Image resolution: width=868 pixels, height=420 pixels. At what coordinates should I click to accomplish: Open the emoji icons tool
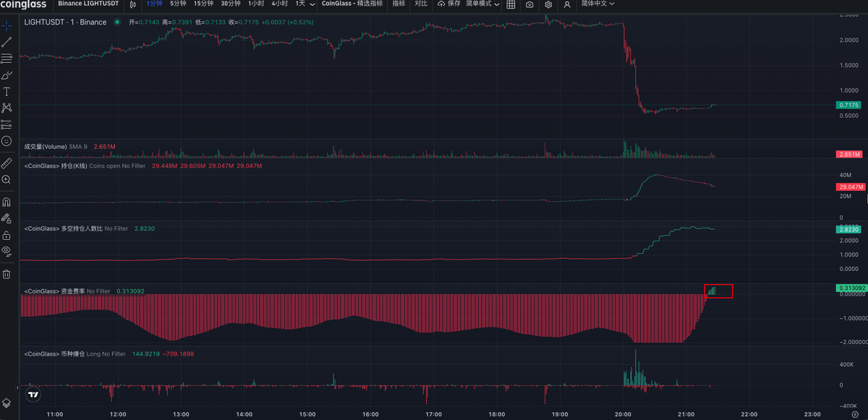7,140
